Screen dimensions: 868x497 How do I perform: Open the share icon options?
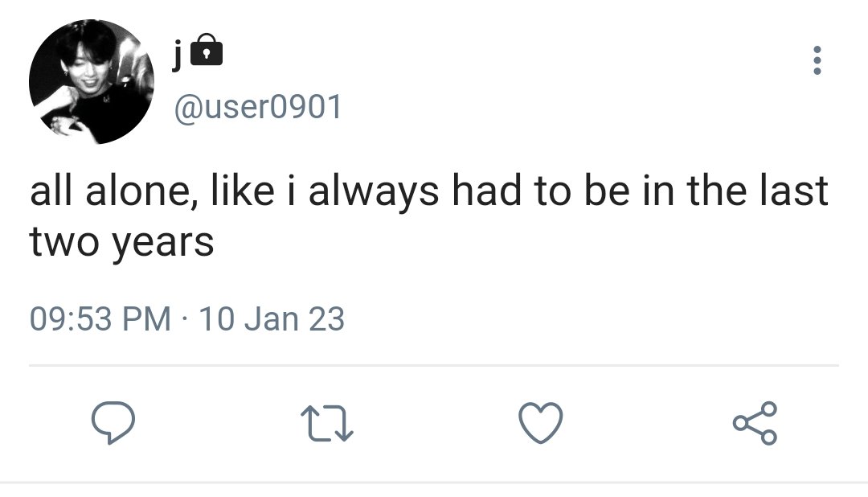click(755, 423)
